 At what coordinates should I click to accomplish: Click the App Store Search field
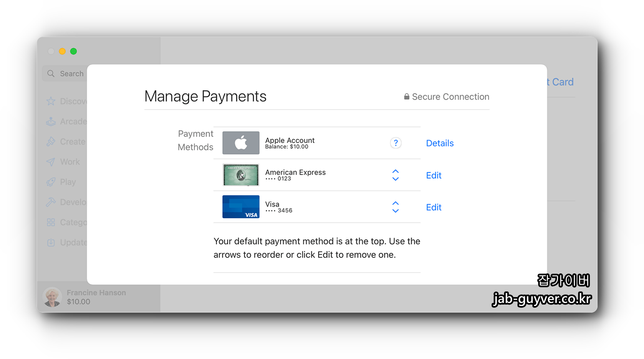pyautogui.click(x=67, y=74)
